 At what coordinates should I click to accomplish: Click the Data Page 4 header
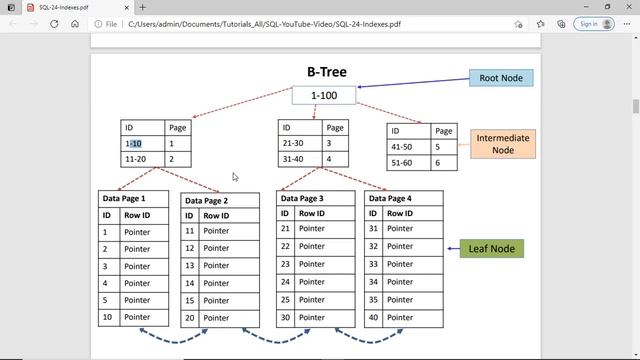pos(404,198)
